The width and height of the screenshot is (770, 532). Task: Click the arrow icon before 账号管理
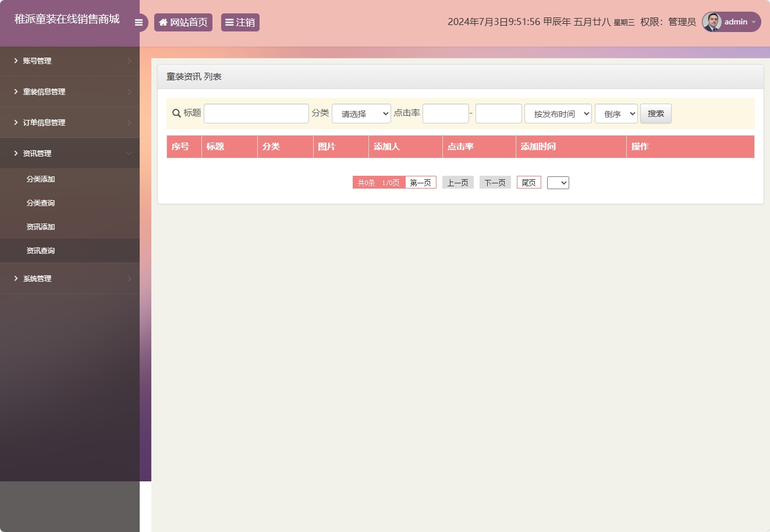tap(15, 61)
